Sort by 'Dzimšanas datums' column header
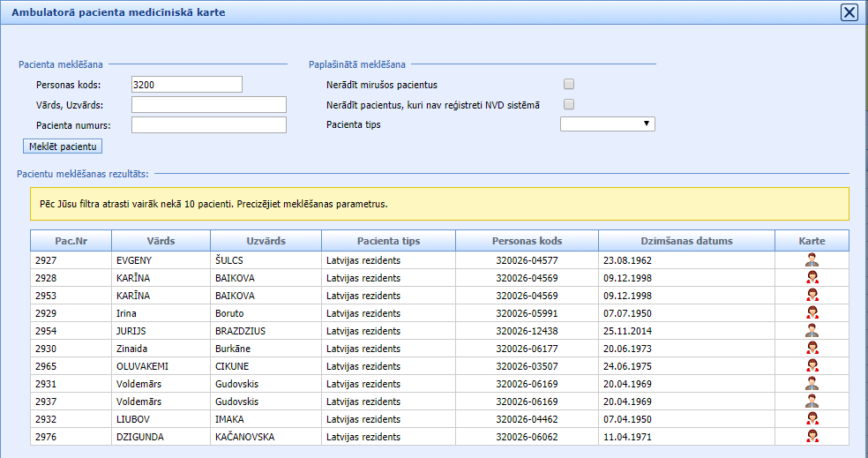 coord(686,241)
